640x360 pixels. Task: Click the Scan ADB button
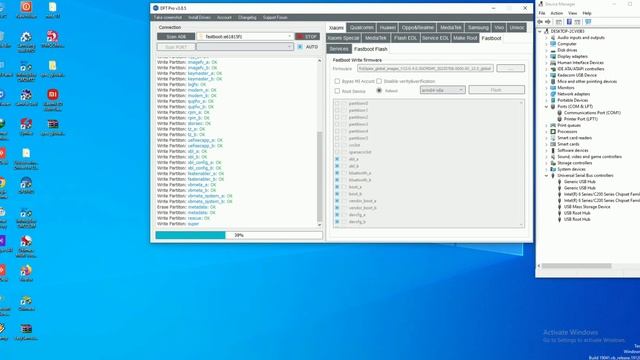[176, 37]
